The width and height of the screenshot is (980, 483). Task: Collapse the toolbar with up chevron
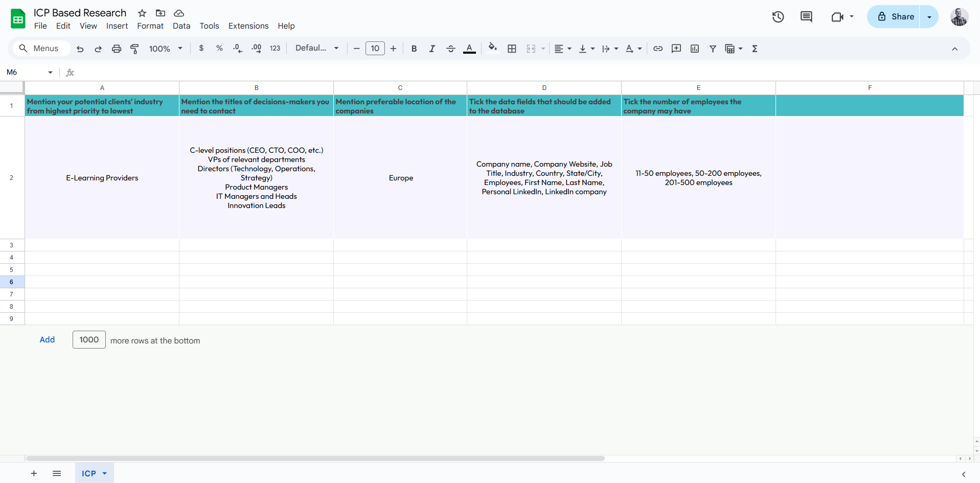pos(954,49)
